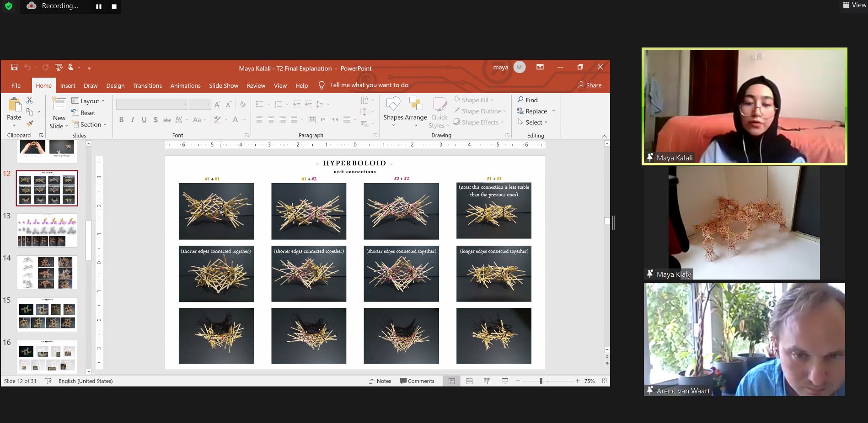Screen dimensions: 868x423
Task: Start Slide Show from status bar
Action: (x=505, y=381)
